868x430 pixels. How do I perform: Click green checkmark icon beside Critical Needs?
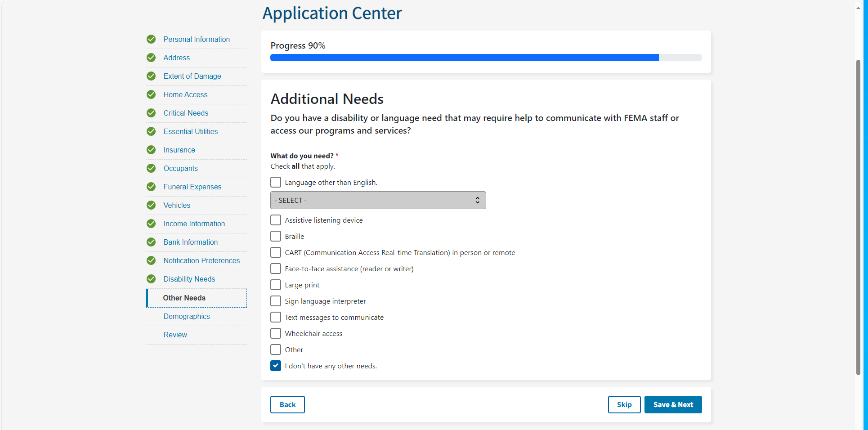(151, 113)
